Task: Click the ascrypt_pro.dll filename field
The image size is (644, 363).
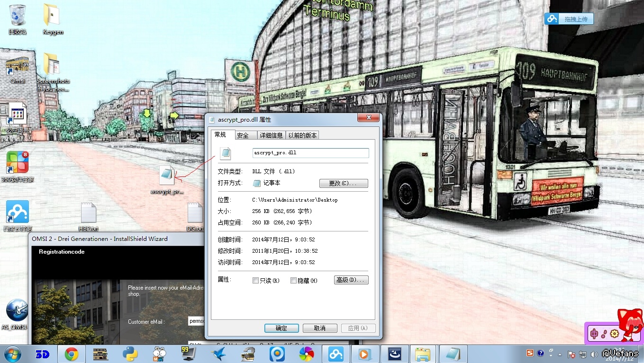Action: 310,153
